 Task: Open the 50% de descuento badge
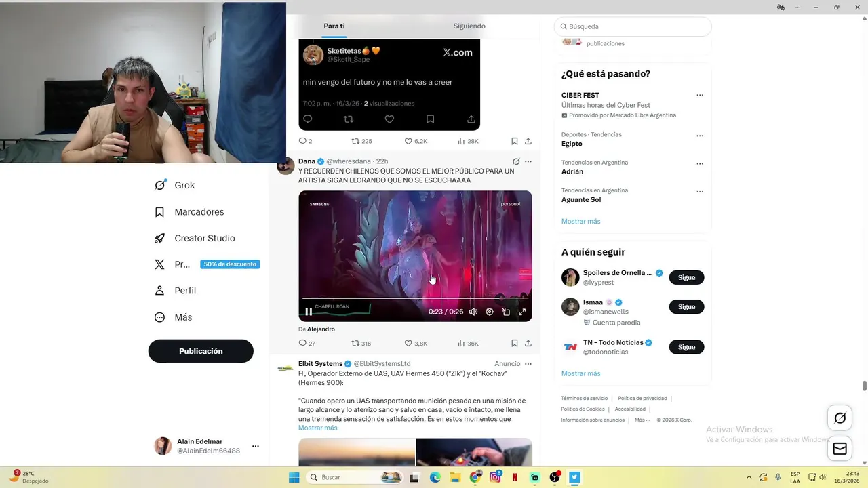pos(230,264)
